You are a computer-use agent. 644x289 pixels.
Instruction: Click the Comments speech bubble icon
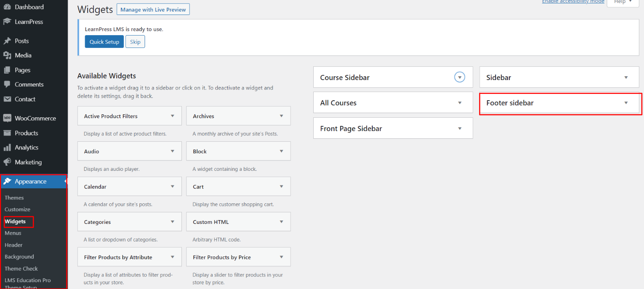point(7,85)
